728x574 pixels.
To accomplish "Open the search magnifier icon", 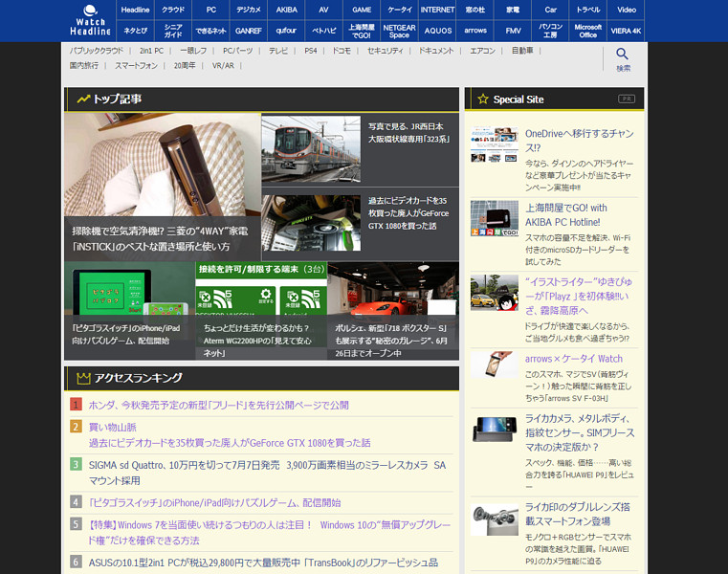I will (622, 54).
